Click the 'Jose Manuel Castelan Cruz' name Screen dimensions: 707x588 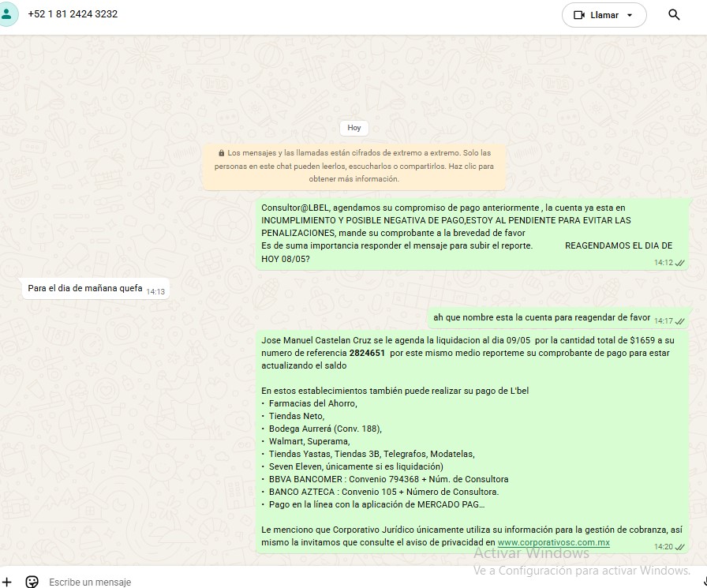pos(316,340)
